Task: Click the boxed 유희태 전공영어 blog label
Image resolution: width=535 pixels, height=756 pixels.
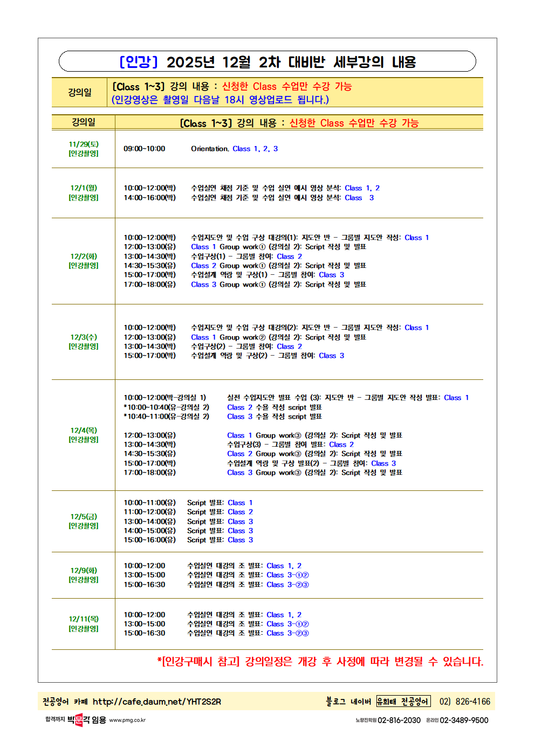Action: point(403,702)
